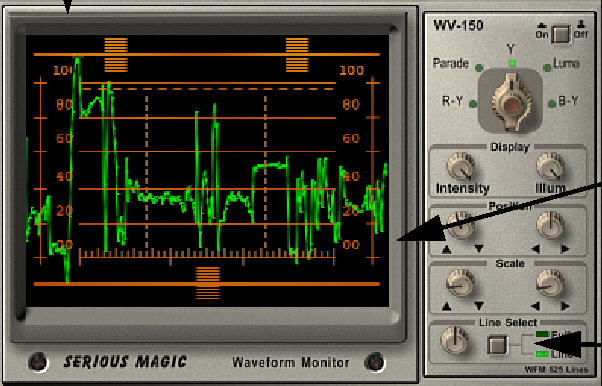Click the Line Select knob

455,341
